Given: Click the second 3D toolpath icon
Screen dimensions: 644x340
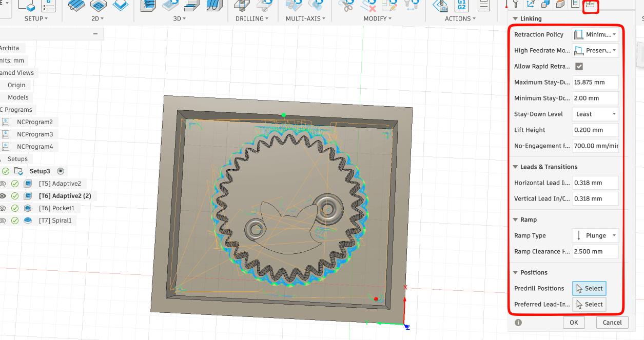Looking at the screenshot, I should pyautogui.click(x=170, y=5).
